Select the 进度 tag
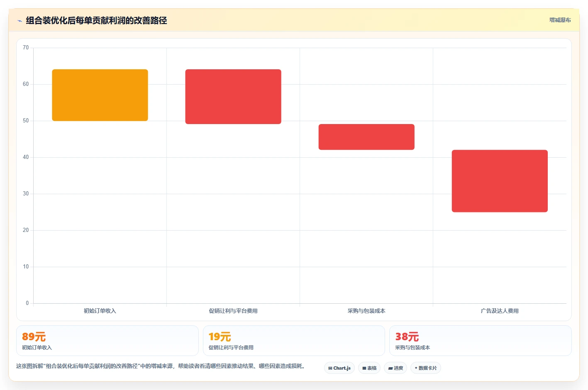Screen dimensions: 588x390 pos(395,368)
